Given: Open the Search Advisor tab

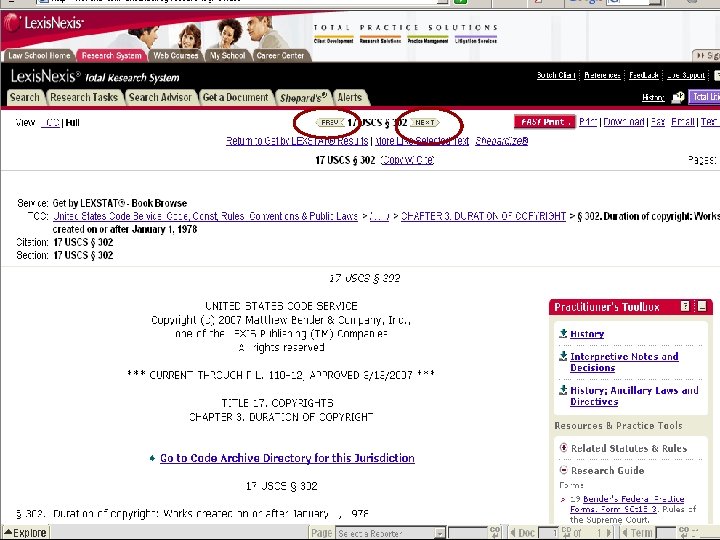Looking at the screenshot, I should pos(160,97).
